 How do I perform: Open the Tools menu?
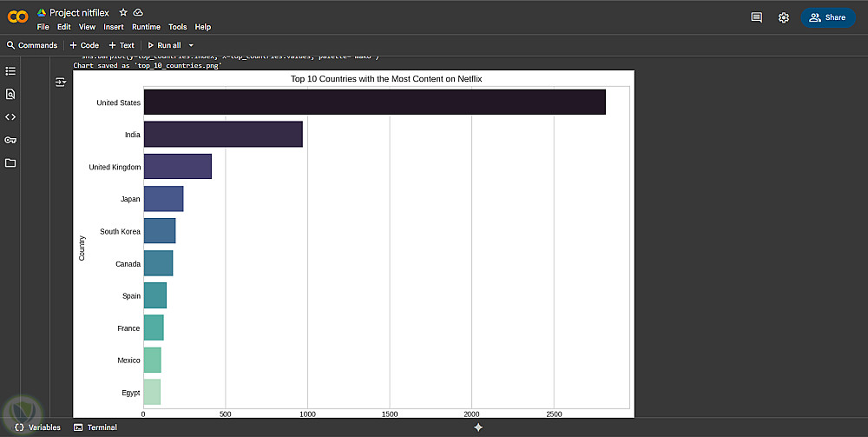(x=178, y=27)
